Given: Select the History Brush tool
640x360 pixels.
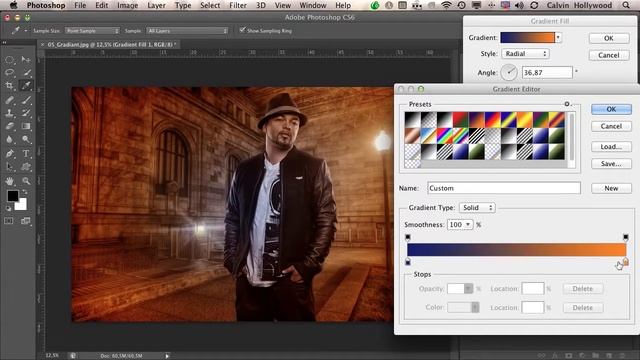Looking at the screenshot, I should 26,113.
